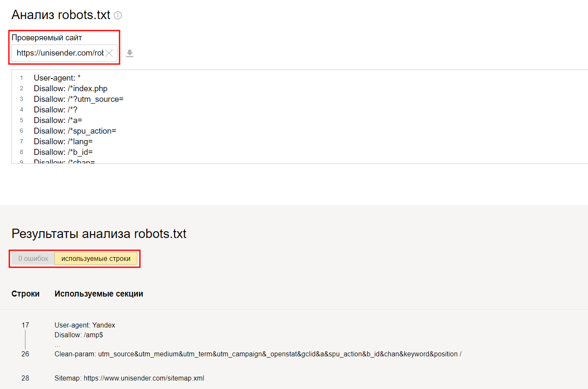This screenshot has width=588, height=389.
Task: Expand the collapsed lines ellipsis under Disallow: /amp$
Action: [57, 344]
